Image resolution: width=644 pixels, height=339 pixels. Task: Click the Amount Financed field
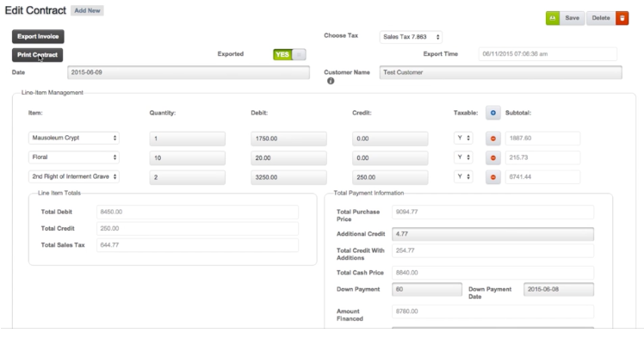tap(492, 311)
